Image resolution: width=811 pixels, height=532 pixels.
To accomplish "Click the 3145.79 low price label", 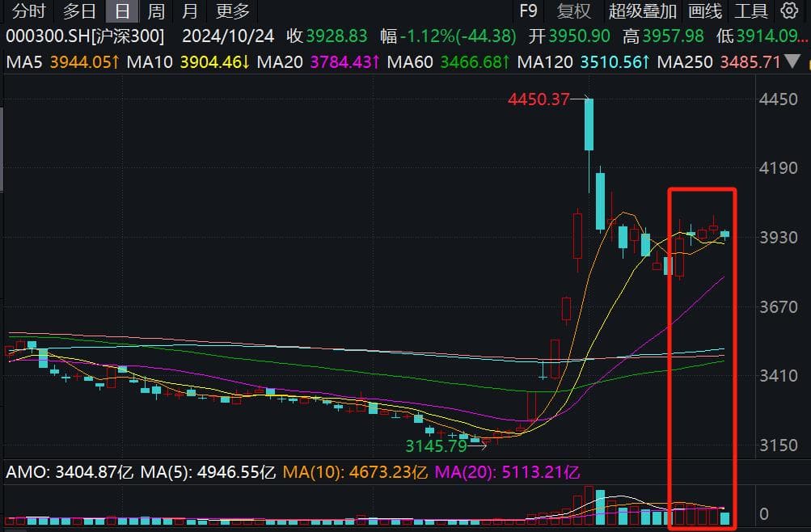I will (x=436, y=445).
